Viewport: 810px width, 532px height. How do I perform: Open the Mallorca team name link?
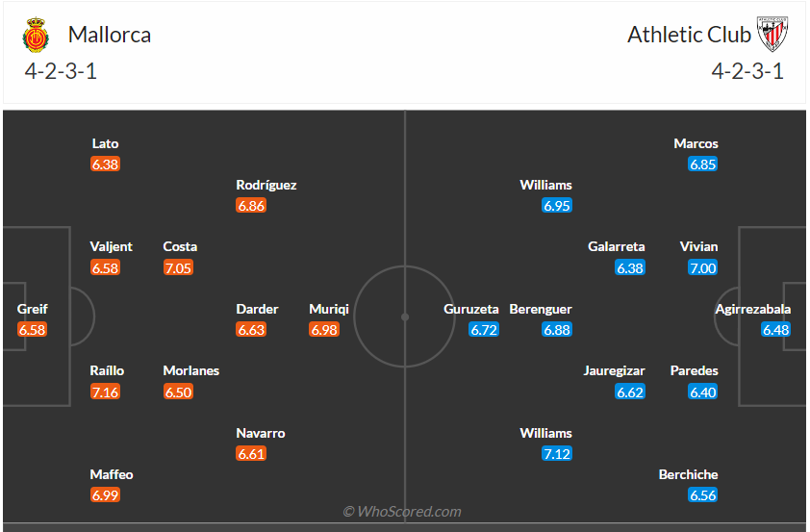[110, 35]
